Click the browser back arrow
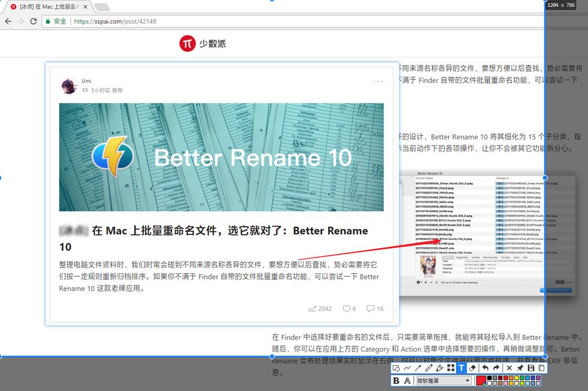This screenshot has height=391, width=588. [8, 22]
